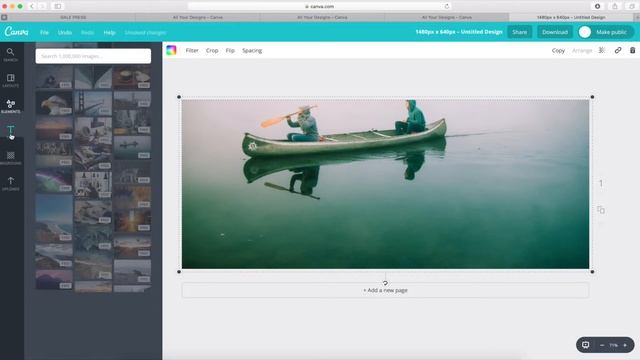Click the Safari address bar
The height and width of the screenshot is (360, 640).
pyautogui.click(x=320, y=6)
